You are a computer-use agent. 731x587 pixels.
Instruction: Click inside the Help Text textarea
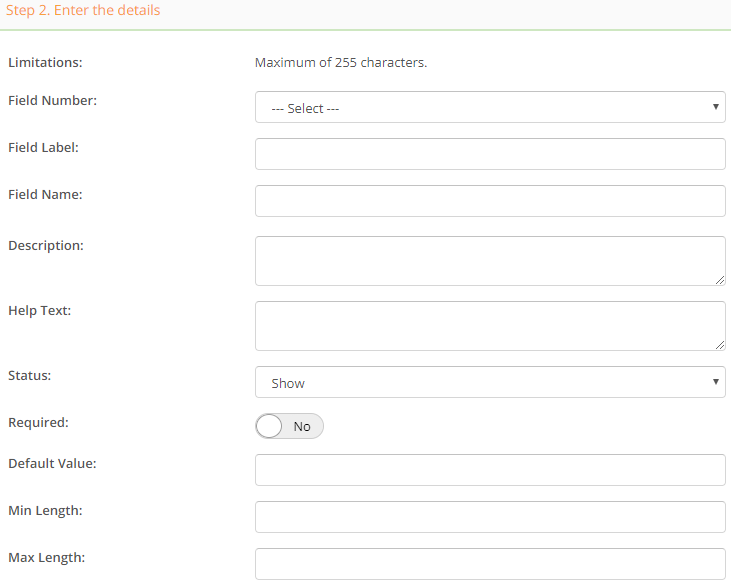(x=490, y=326)
